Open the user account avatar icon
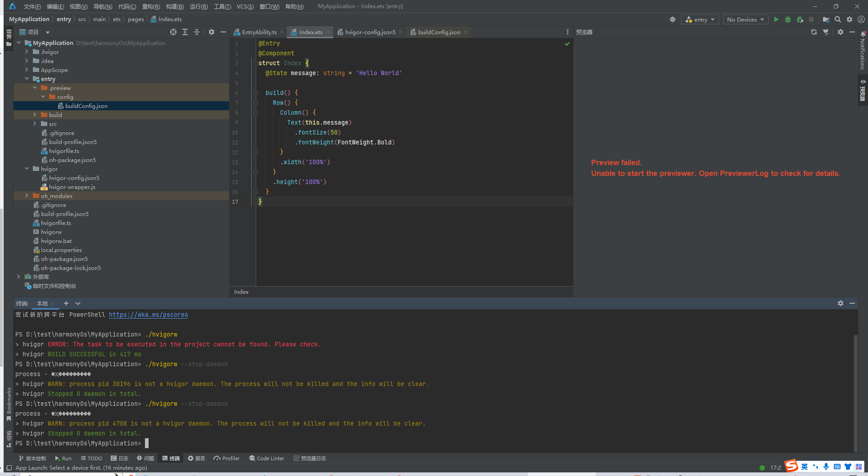 [861, 19]
